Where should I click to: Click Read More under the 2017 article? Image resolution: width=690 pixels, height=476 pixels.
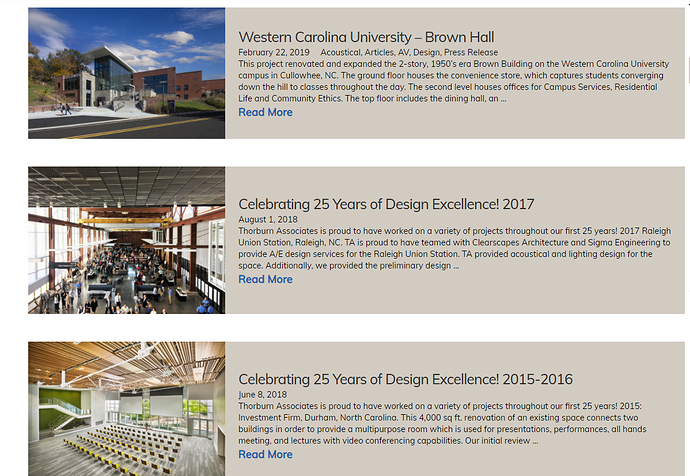pos(265,279)
